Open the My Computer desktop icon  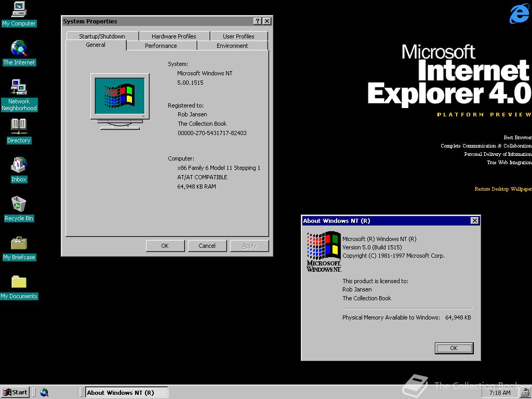(19, 14)
